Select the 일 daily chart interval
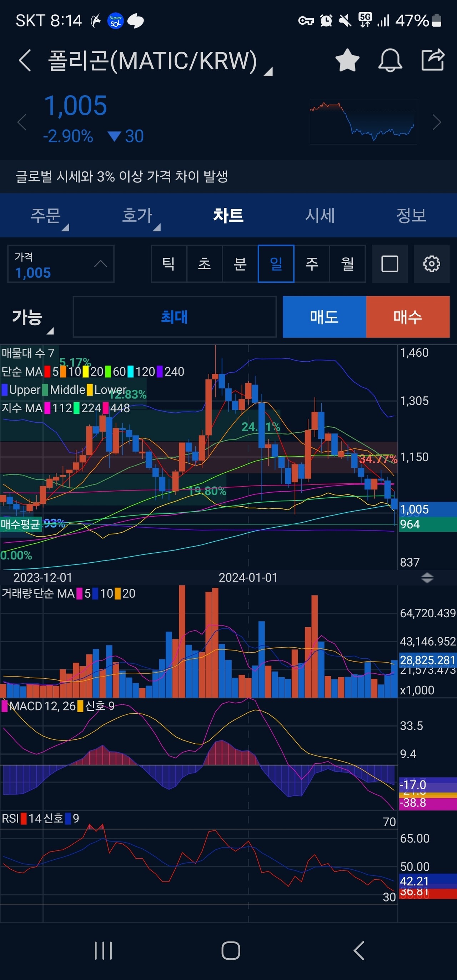Viewport: 457px width, 980px height. (x=276, y=263)
